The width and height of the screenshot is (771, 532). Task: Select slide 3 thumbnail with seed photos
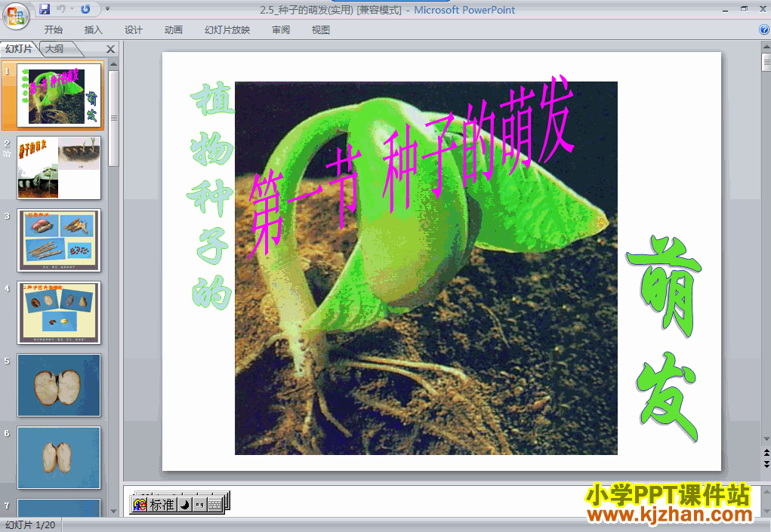pos(59,240)
